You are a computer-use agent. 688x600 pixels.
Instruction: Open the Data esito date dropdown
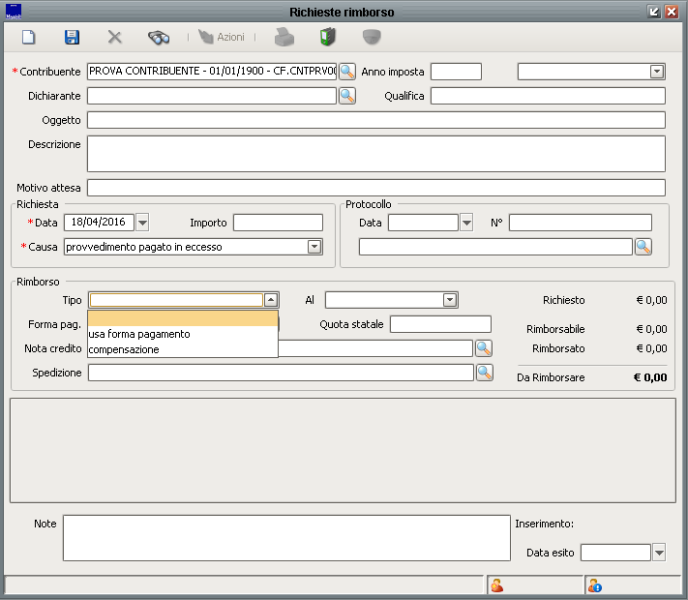click(658, 552)
